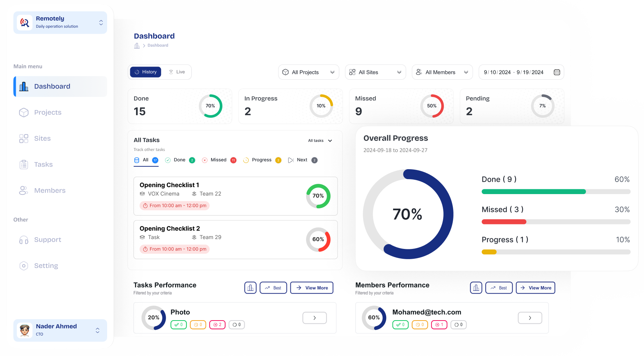Open calendar picker icon
The width and height of the screenshot is (644, 356).
coord(557,72)
